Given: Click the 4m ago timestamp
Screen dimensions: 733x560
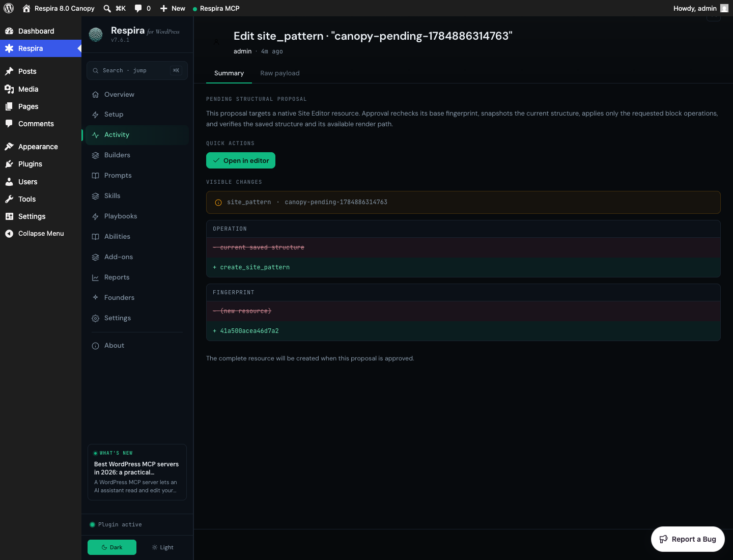Looking at the screenshot, I should point(272,51).
